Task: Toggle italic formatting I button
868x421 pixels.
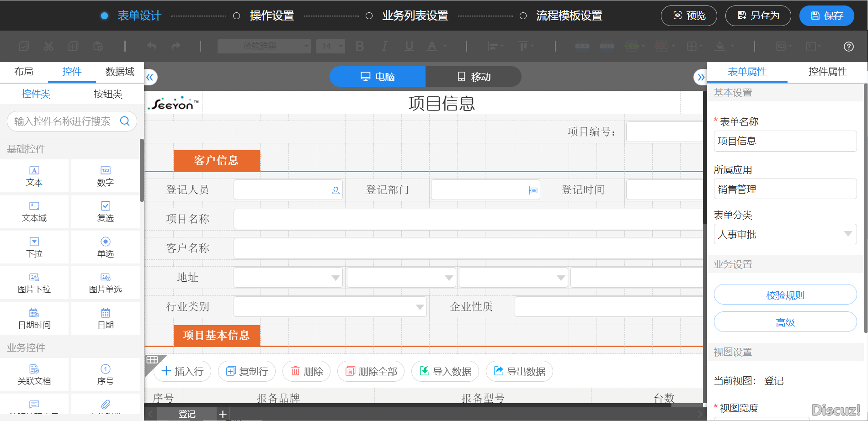Action: coord(384,46)
